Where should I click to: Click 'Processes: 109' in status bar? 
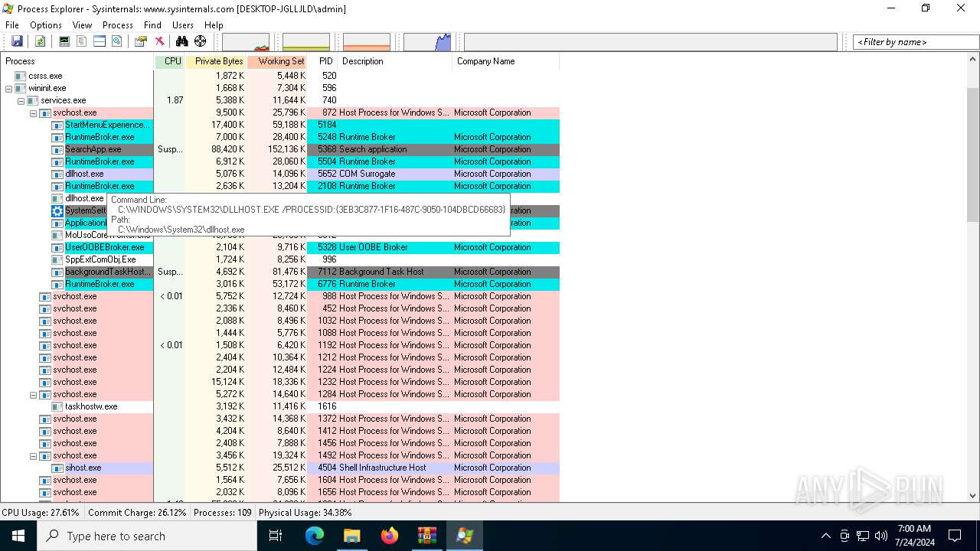click(x=223, y=513)
